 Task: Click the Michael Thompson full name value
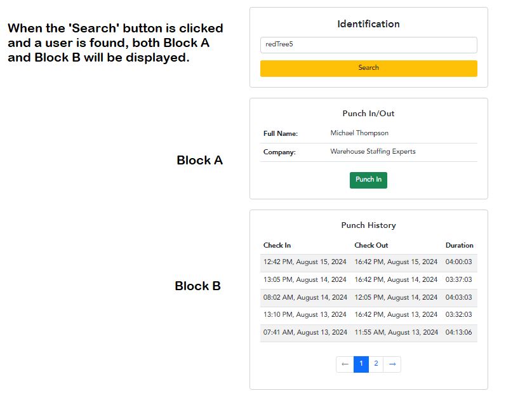coord(359,133)
